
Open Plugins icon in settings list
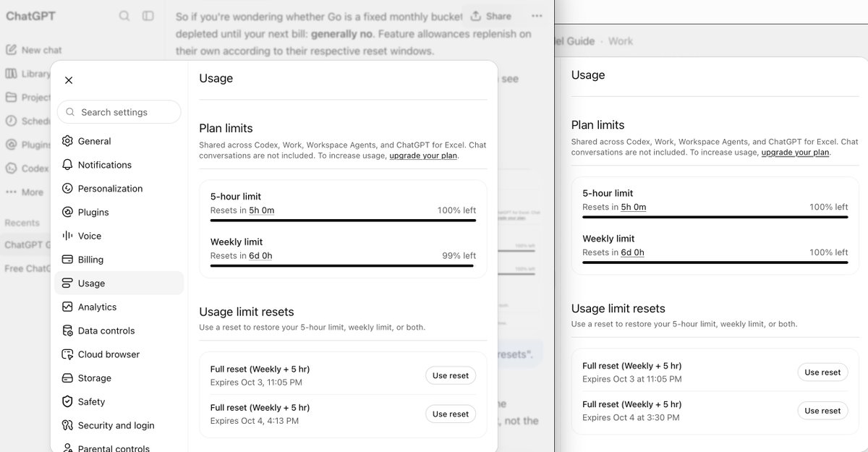67,212
